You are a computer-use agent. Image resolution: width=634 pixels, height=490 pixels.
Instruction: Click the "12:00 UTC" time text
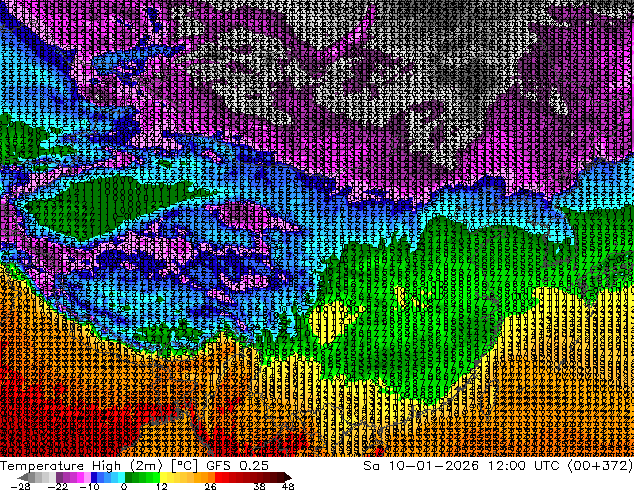(524, 466)
